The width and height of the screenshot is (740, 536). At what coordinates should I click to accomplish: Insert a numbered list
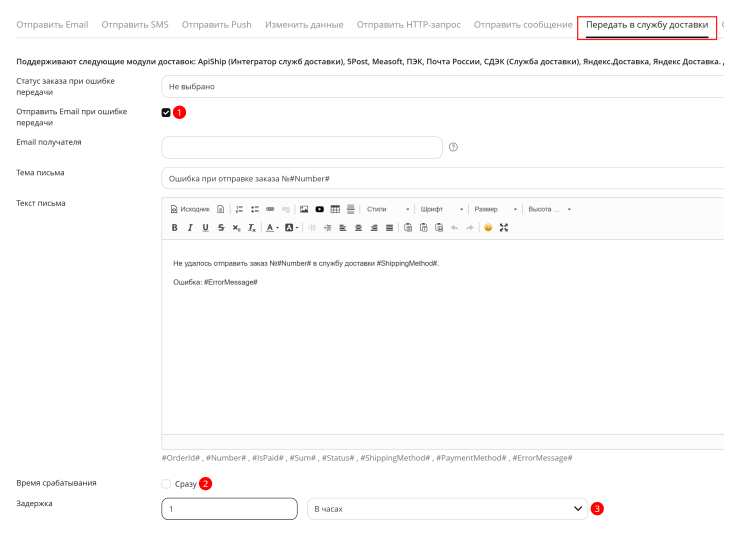[x=239, y=209]
